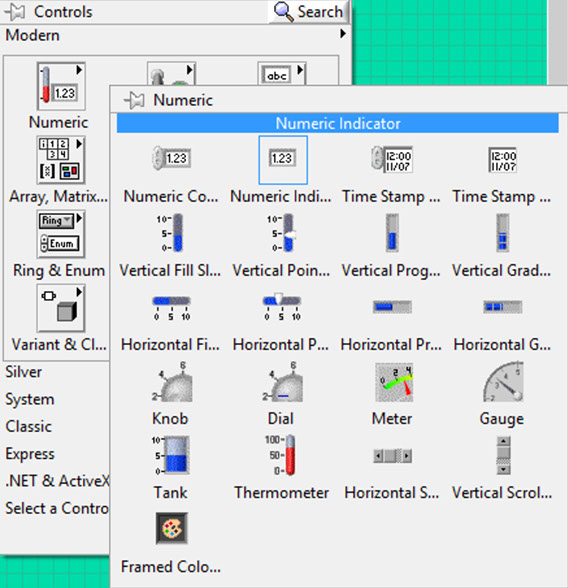
Task: Click the Knob label text
Action: (x=170, y=419)
